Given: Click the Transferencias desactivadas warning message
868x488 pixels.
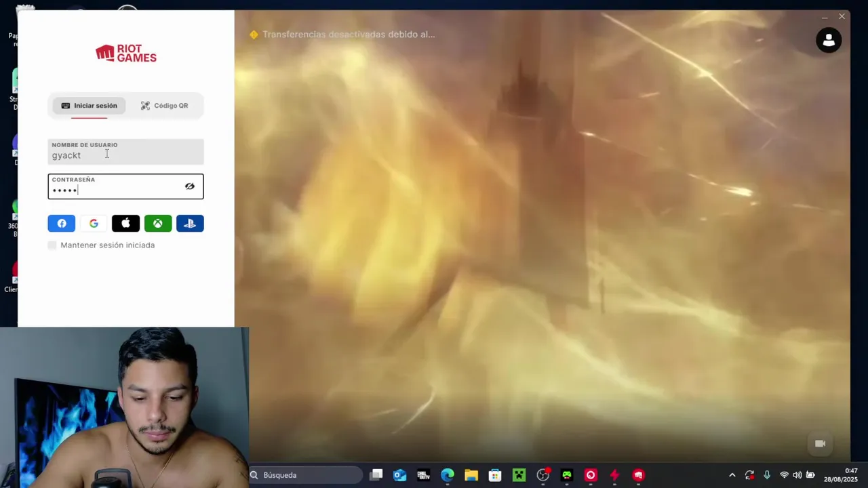Looking at the screenshot, I should coord(349,35).
